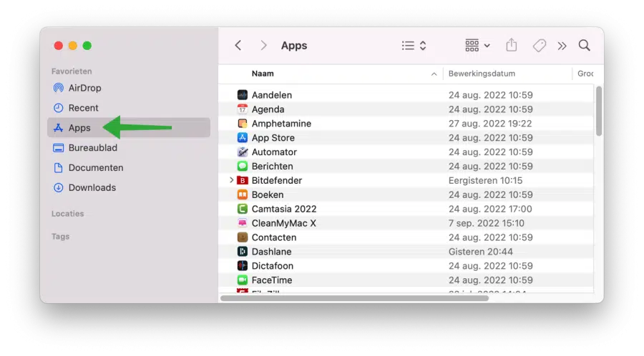Click the forward navigation chevron
Screen dimensions: 644x356
(263, 45)
